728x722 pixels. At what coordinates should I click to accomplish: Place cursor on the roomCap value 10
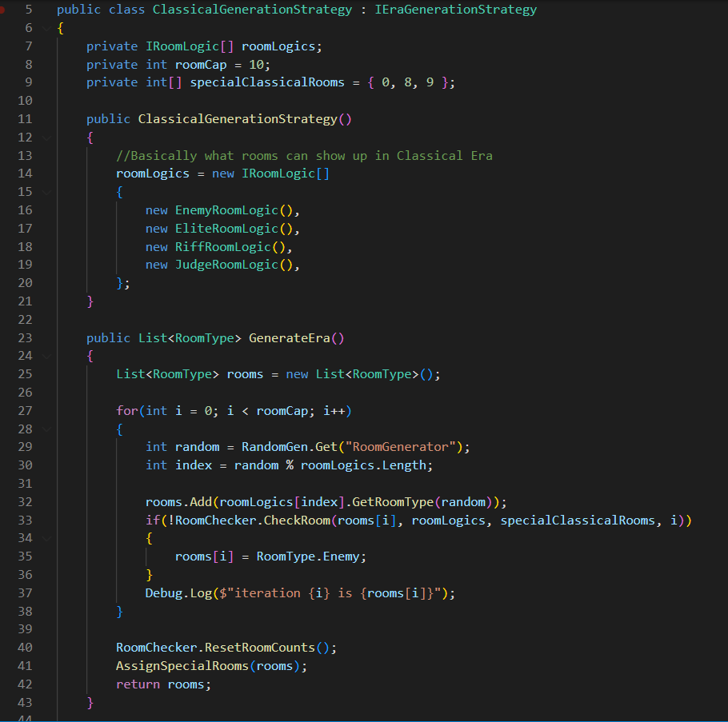click(256, 65)
